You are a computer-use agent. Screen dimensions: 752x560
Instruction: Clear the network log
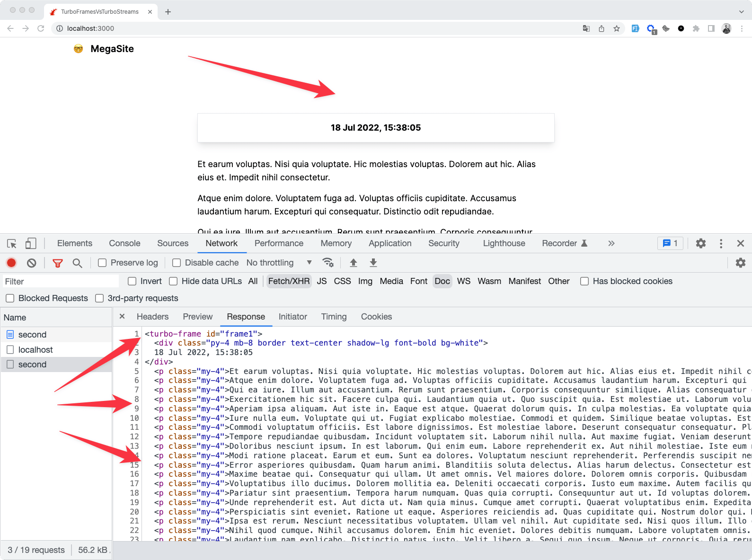pos(32,263)
